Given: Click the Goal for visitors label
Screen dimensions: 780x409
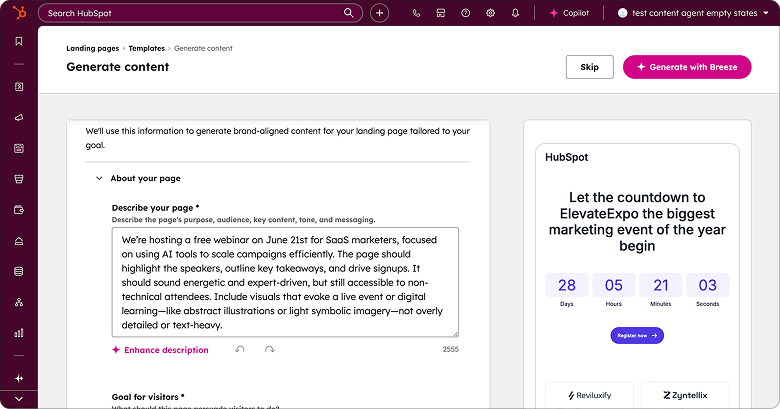Looking at the screenshot, I should (x=148, y=397).
